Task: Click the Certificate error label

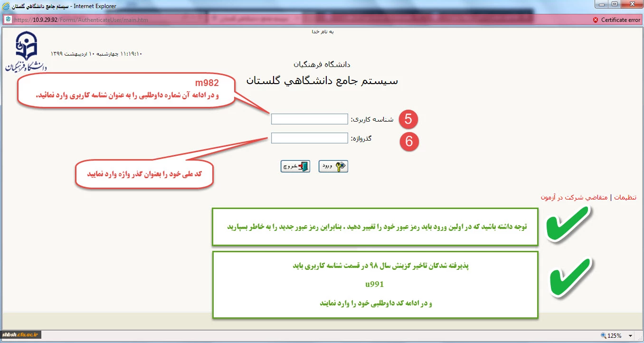Action: tap(620, 20)
